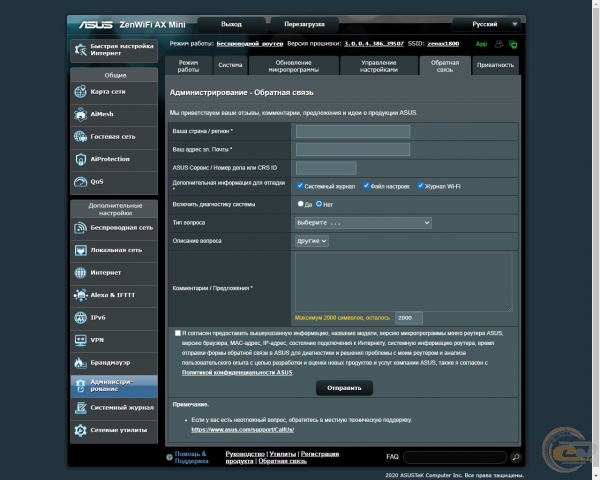Switch to the Режим работы tab
This screenshot has width=600, height=480.
[x=188, y=66]
